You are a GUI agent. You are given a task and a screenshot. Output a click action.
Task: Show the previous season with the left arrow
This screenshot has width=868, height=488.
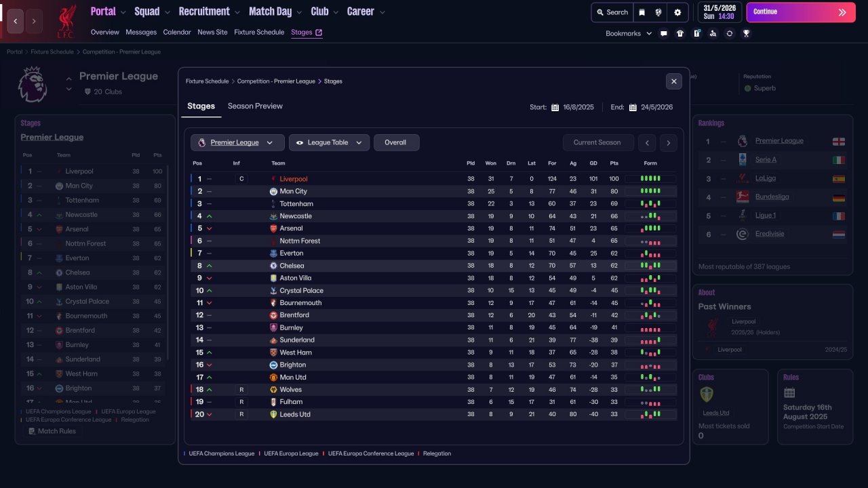[x=648, y=142]
